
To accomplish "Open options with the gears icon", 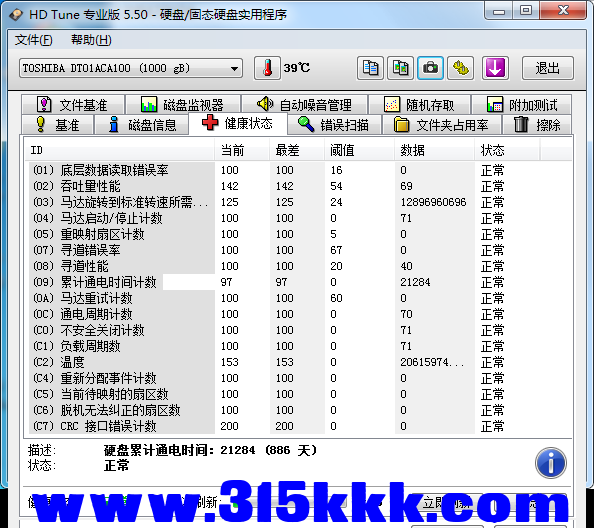I will point(460,68).
